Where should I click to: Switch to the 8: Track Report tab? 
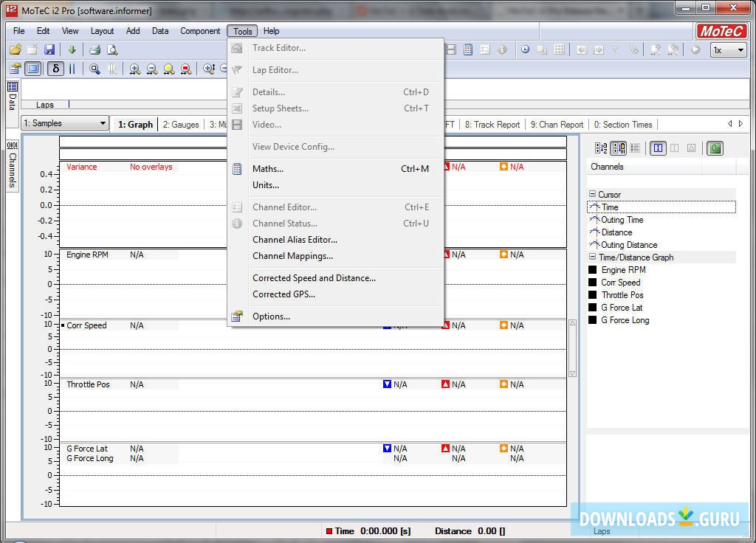tap(492, 124)
